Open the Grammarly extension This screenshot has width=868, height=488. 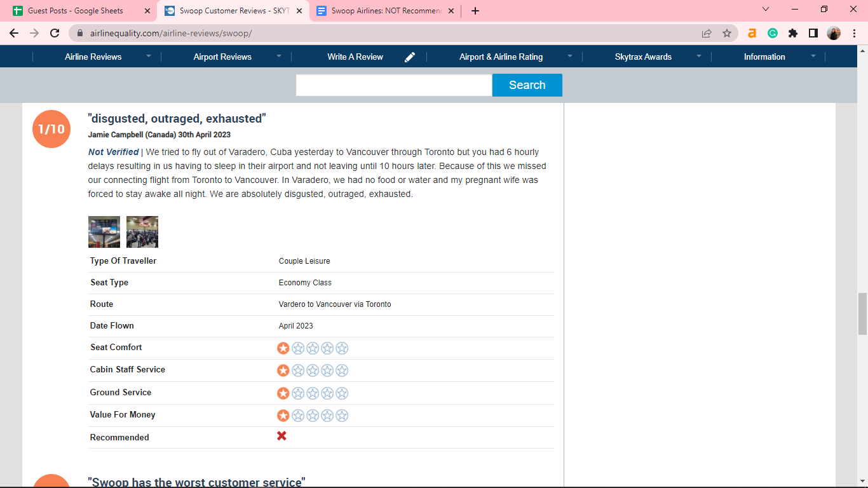click(x=773, y=33)
